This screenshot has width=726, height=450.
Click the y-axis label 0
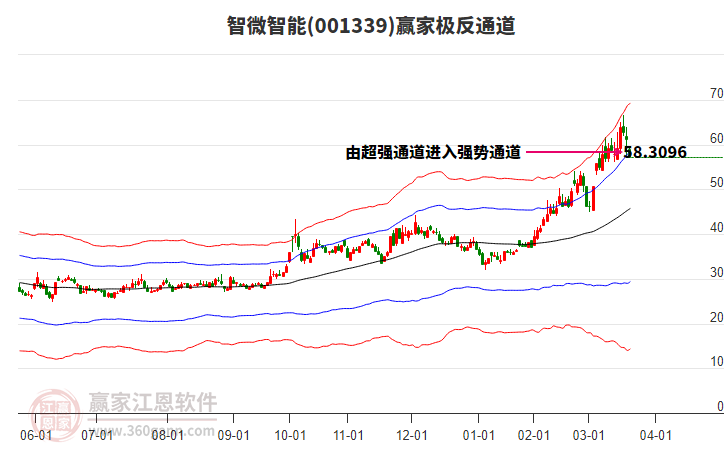(720, 406)
